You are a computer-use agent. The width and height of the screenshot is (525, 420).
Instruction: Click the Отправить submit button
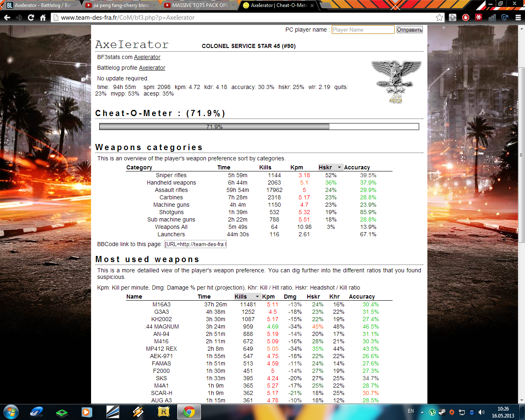(x=409, y=30)
